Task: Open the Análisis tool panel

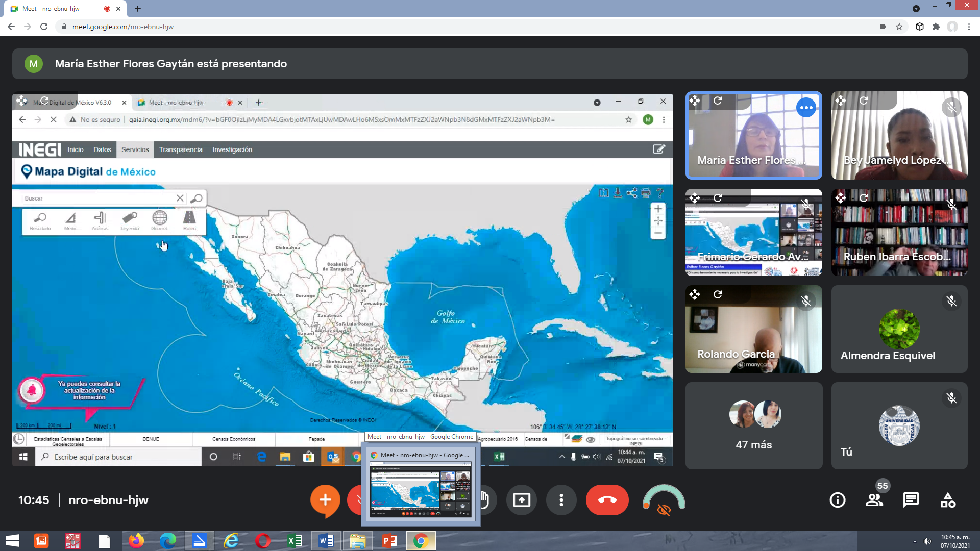Action: pyautogui.click(x=100, y=221)
